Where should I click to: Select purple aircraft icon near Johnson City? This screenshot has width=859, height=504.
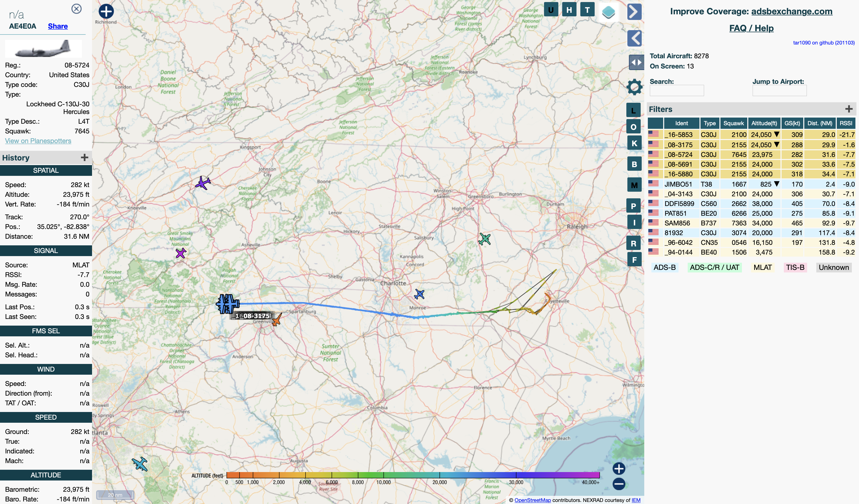[203, 183]
